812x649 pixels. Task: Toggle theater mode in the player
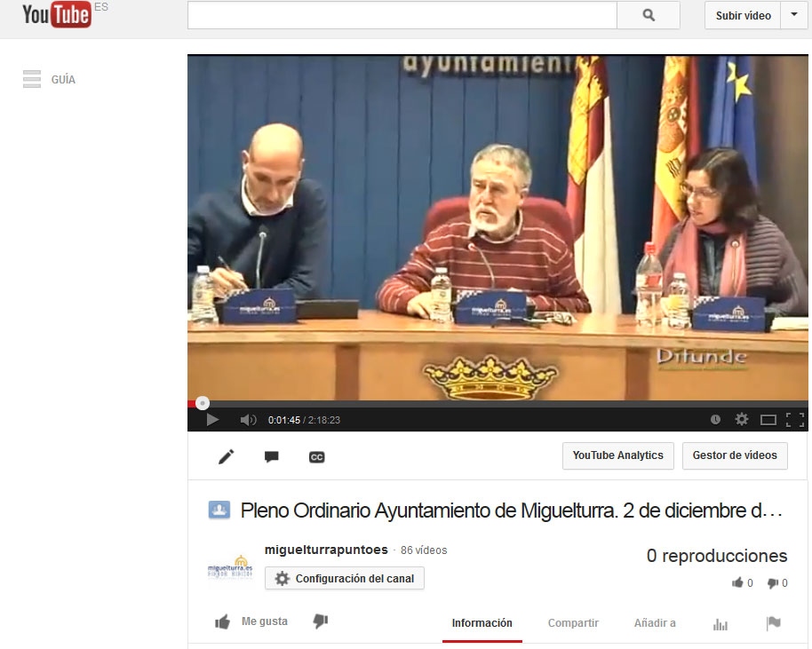(768, 420)
